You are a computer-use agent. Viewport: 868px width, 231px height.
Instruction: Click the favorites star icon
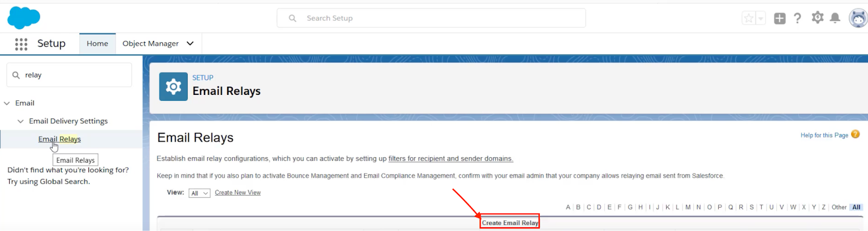[749, 18]
